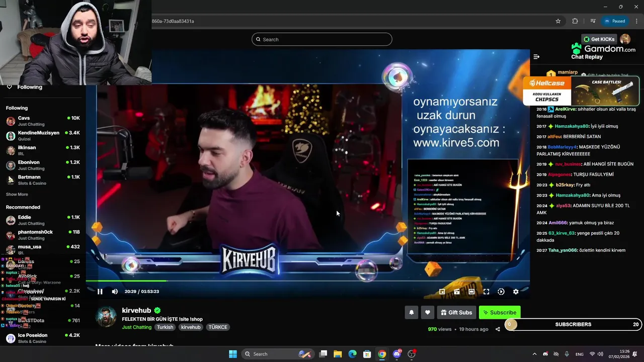
Task: Open Cavs channel in Following list
Action: coord(43,121)
